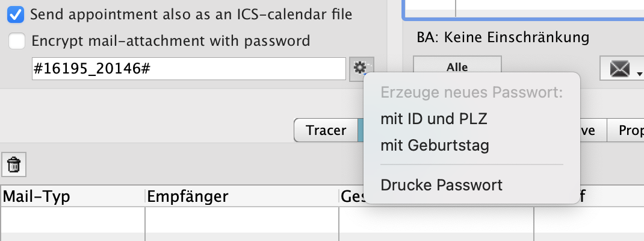The width and height of the screenshot is (644, 241).
Task: Open the dropdown arrow beside the envelope
Action: [638, 74]
